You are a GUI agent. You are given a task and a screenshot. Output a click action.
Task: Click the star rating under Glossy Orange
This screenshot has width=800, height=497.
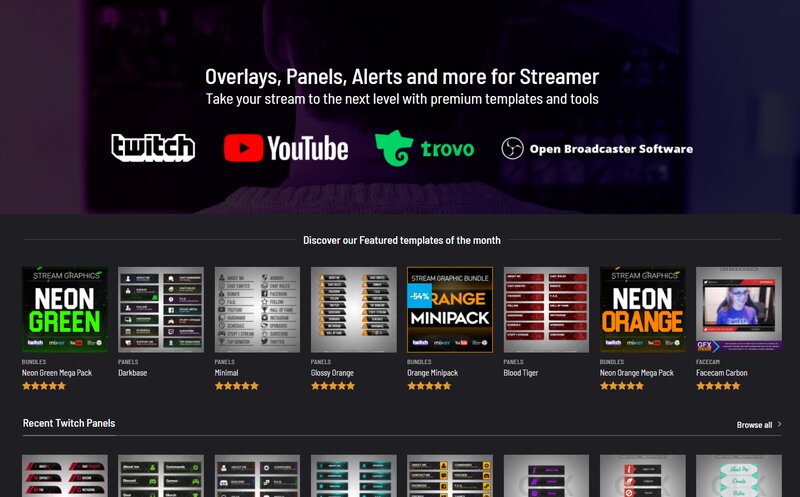tap(333, 386)
